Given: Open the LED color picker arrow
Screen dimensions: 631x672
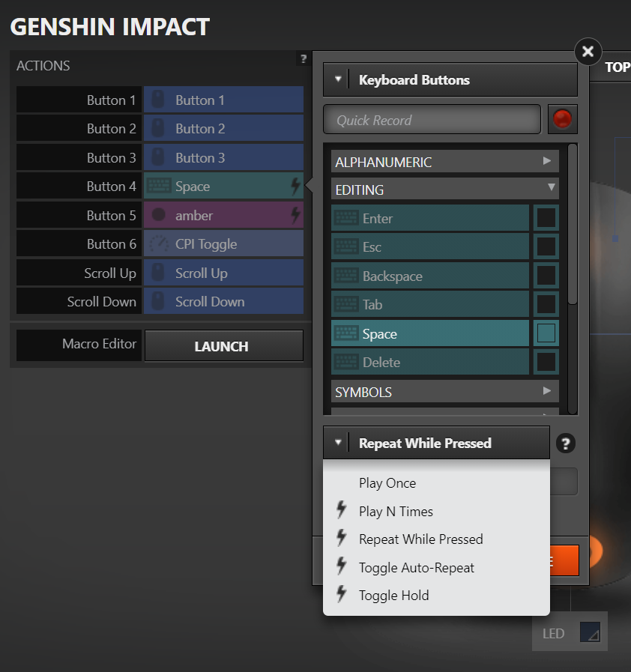Looking at the screenshot, I should point(594,636).
